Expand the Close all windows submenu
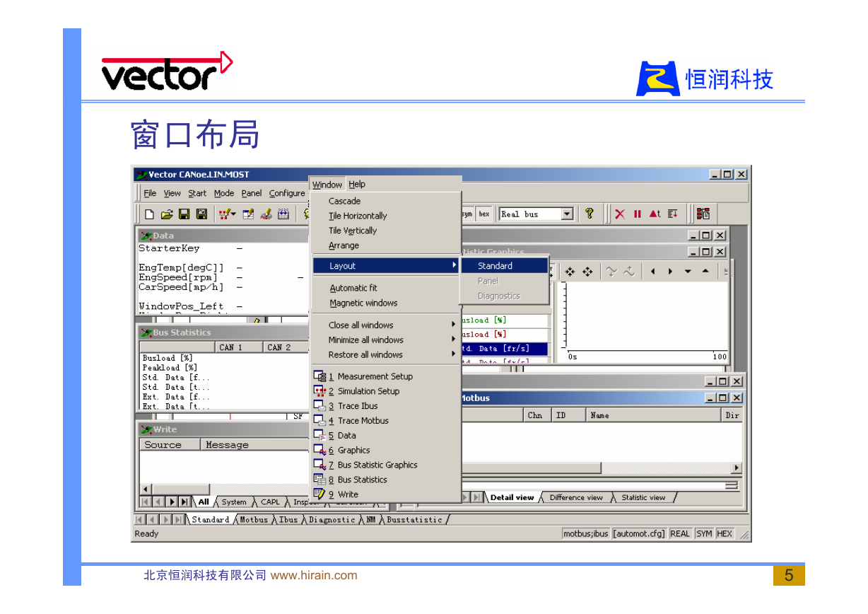The image size is (868, 614). (x=387, y=325)
